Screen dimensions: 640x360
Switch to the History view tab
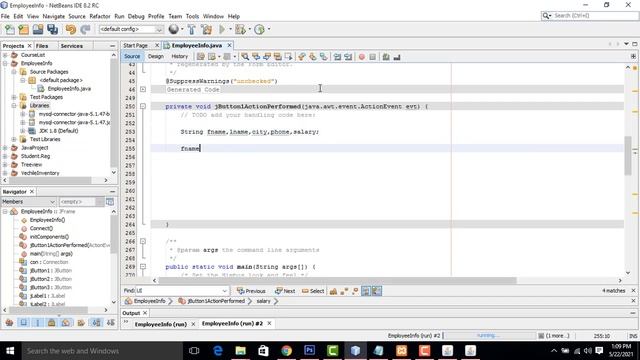click(x=180, y=56)
